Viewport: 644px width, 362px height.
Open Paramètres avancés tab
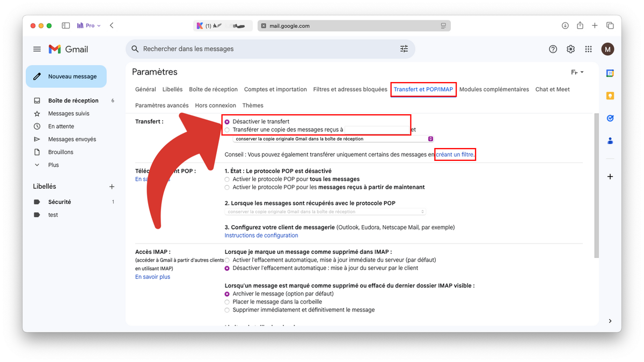point(162,106)
